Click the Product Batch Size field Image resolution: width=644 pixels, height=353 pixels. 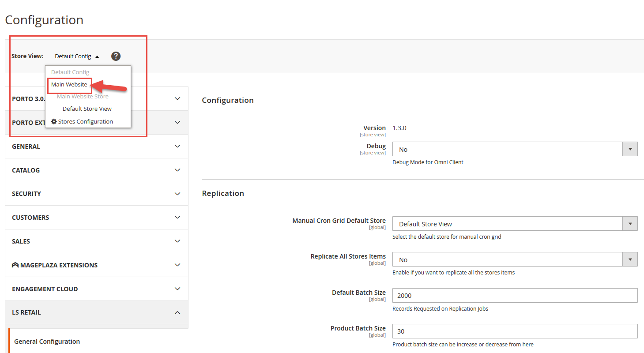[x=515, y=331]
